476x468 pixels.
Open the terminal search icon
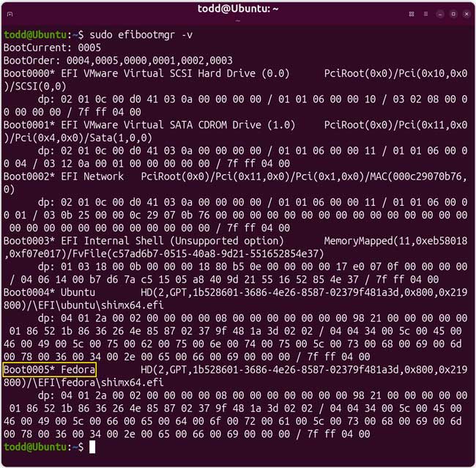(x=412, y=14)
